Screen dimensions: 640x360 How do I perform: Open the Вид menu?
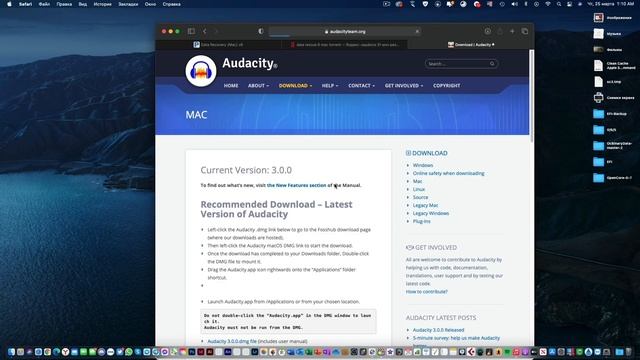(x=82, y=4)
